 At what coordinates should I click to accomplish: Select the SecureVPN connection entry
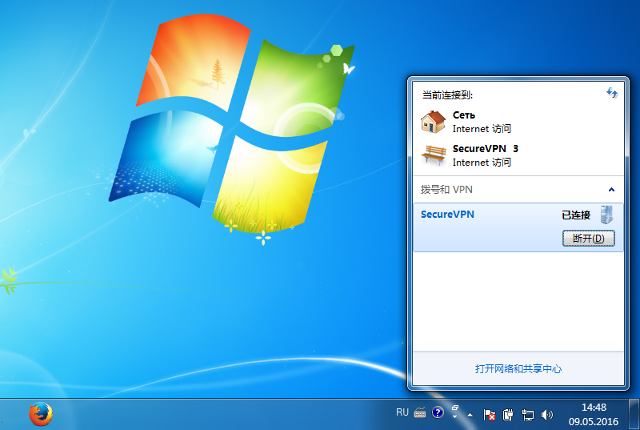[518, 227]
